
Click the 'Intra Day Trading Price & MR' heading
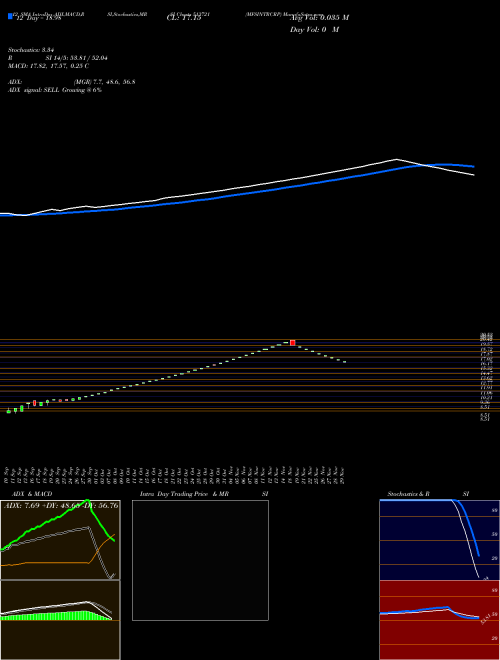(184, 494)
